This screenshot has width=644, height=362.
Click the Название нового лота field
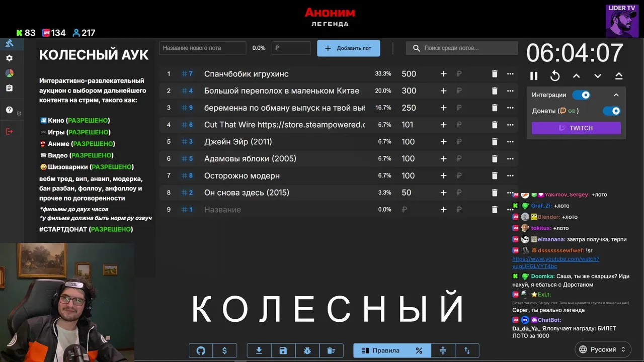203,48
